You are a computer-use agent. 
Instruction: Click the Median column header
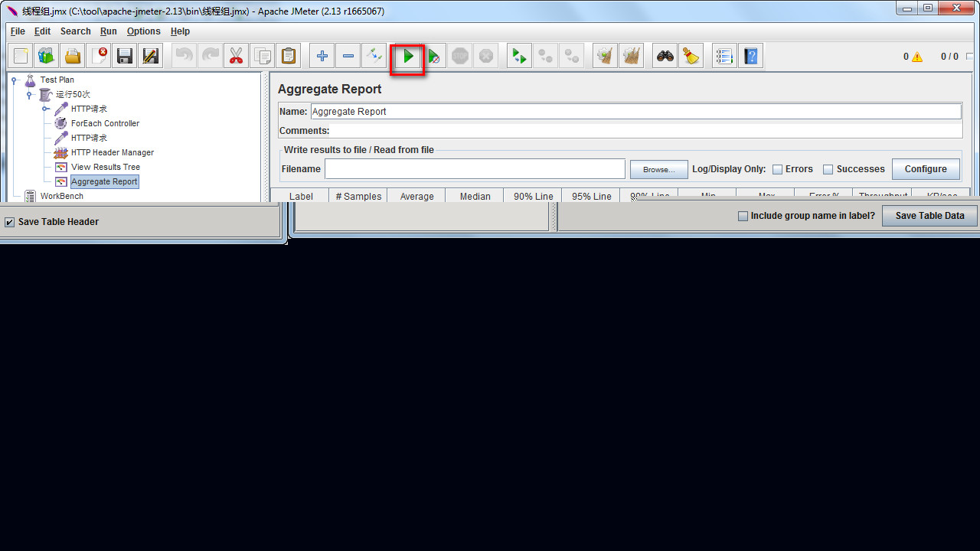[x=475, y=196]
